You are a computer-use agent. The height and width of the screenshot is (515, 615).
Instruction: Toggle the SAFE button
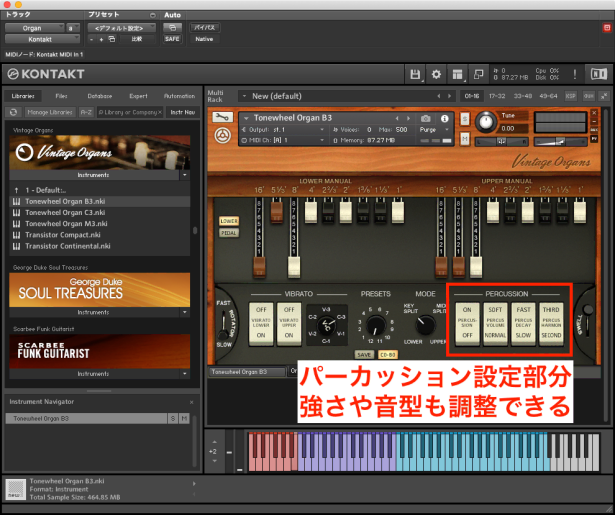[172, 39]
